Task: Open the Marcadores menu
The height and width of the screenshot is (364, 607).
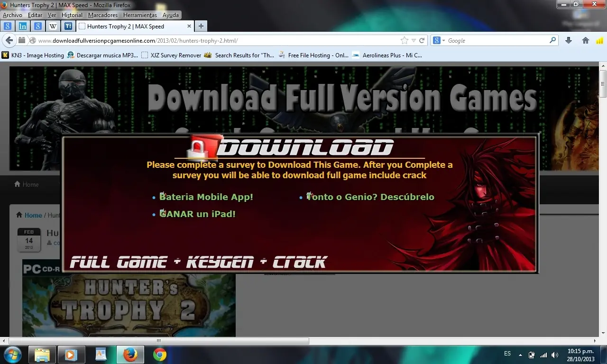Action: pos(103,15)
